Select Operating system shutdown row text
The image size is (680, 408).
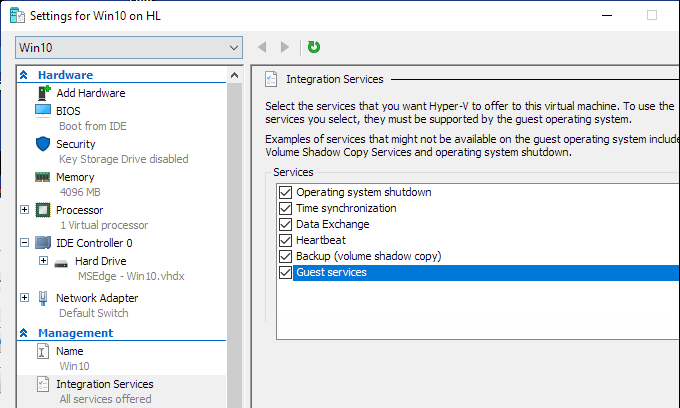click(364, 192)
